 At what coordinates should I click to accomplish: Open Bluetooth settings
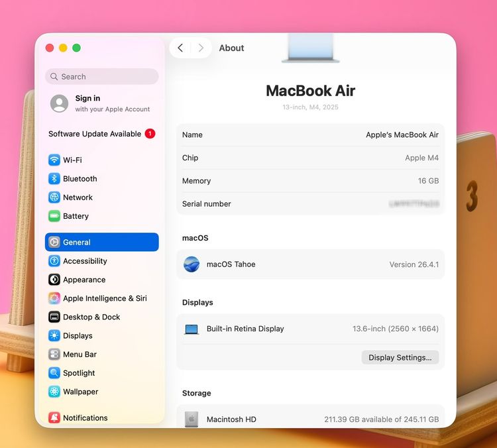102,178
